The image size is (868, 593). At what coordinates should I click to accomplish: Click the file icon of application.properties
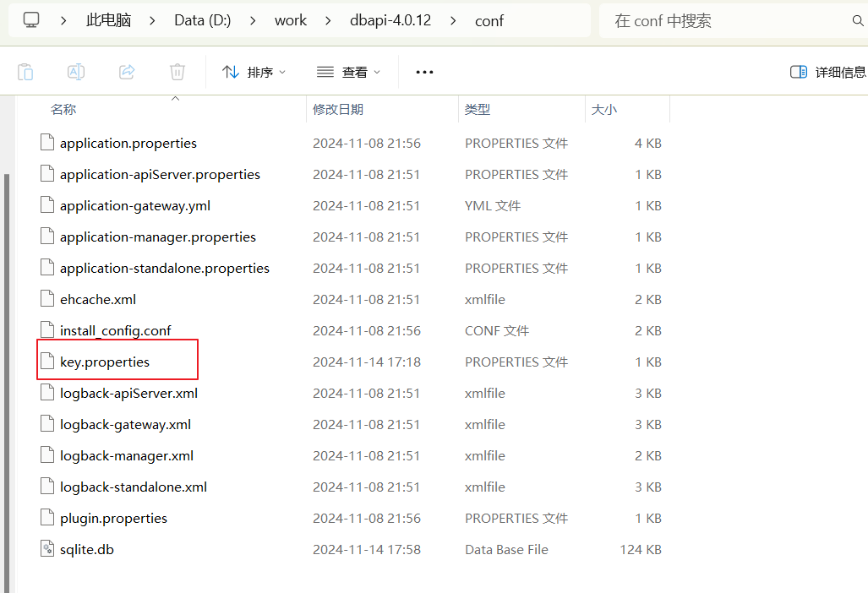(47, 143)
